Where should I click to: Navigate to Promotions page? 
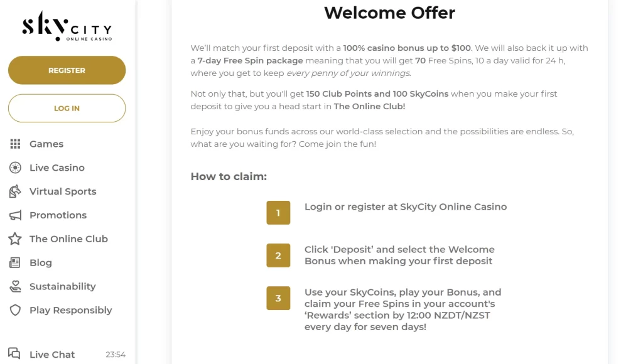58,215
